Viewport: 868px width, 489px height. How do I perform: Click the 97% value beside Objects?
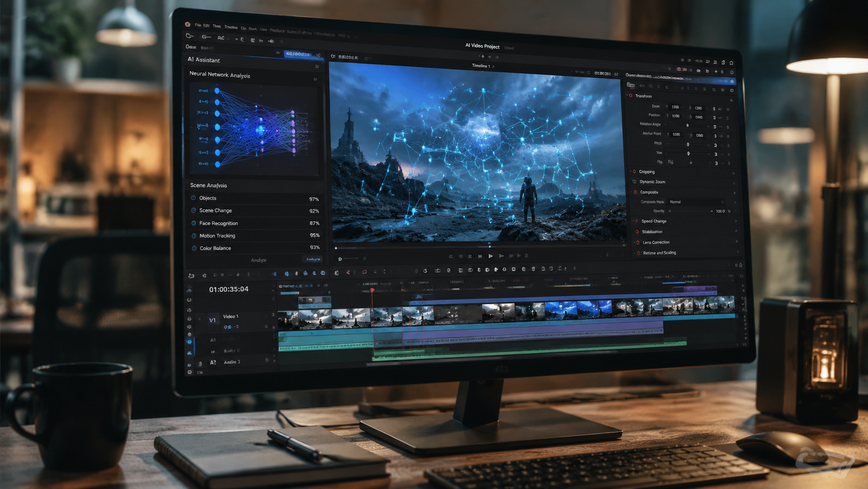314,199
